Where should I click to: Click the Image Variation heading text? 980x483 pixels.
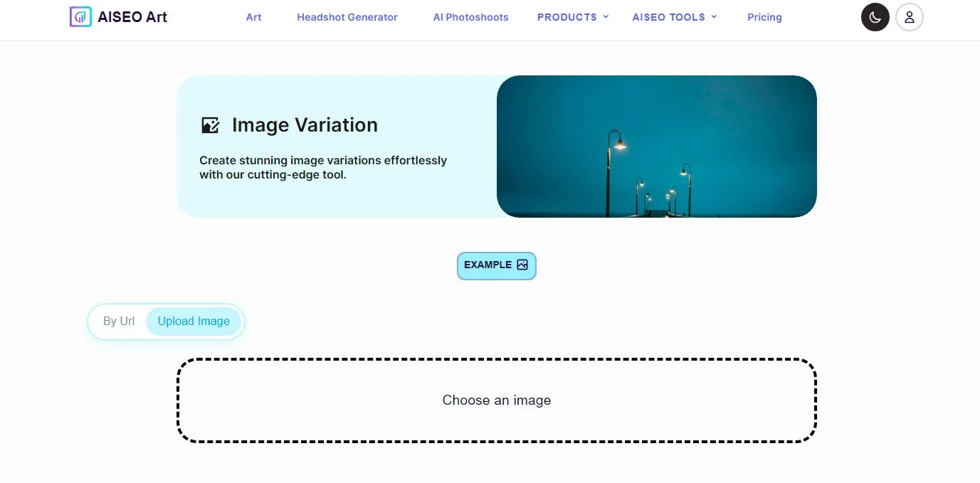[305, 125]
